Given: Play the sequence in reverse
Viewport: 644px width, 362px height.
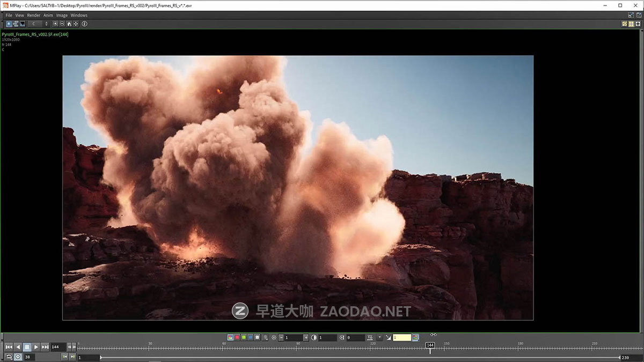Looking at the screenshot, I should (x=18, y=347).
